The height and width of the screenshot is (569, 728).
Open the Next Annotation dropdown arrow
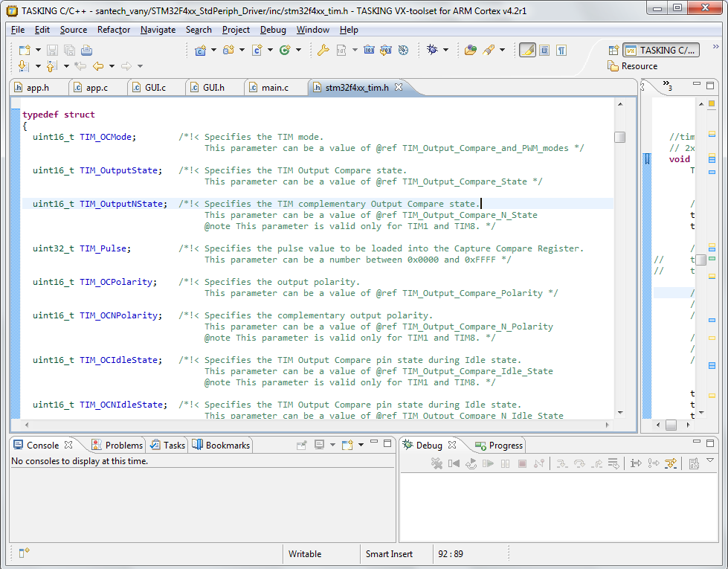pos(38,66)
